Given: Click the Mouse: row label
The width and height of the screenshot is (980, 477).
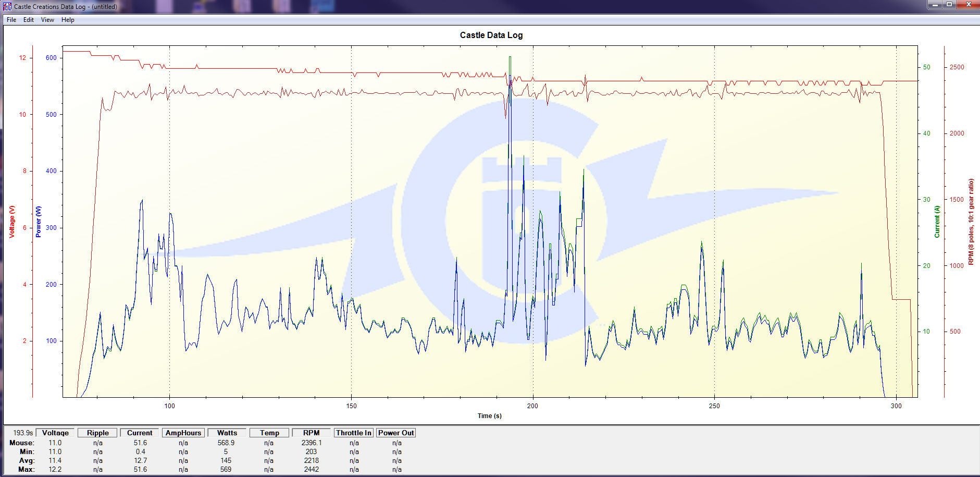Looking at the screenshot, I should (22, 443).
